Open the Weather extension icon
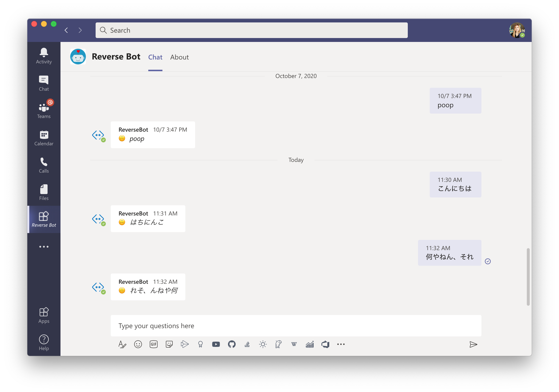The image size is (559, 392). [263, 344]
